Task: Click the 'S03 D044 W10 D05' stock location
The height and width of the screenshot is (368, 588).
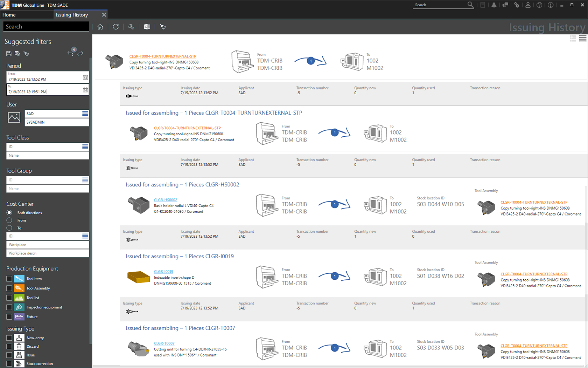Action: [440, 204]
